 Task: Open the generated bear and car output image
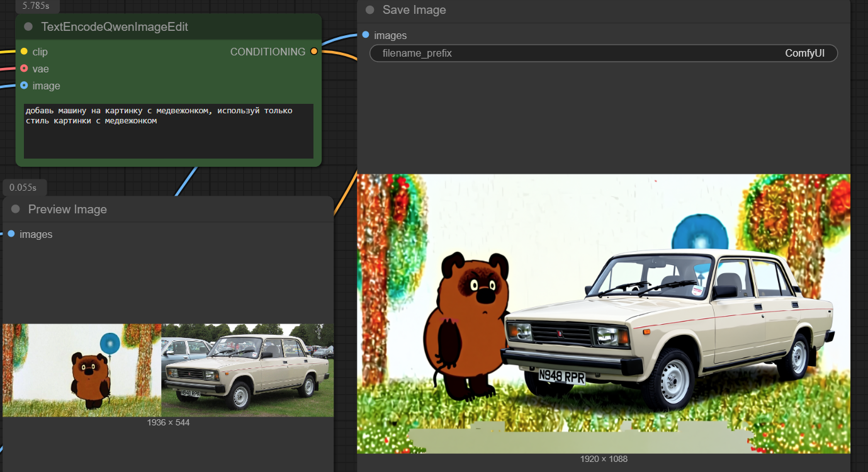coord(604,313)
